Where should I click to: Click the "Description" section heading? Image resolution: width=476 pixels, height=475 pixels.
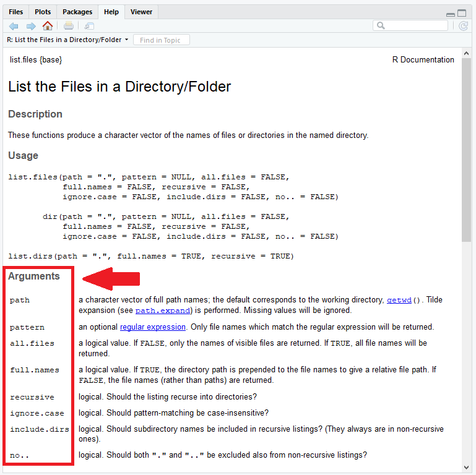(35, 114)
